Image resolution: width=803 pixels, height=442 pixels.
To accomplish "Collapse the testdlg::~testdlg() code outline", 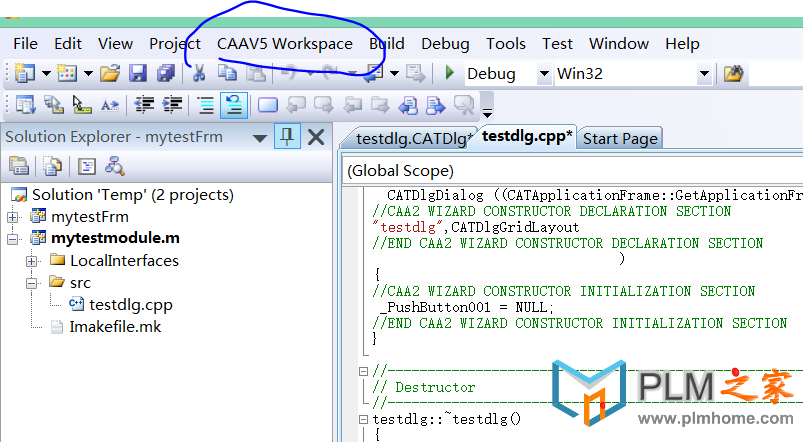I will tap(363, 419).
